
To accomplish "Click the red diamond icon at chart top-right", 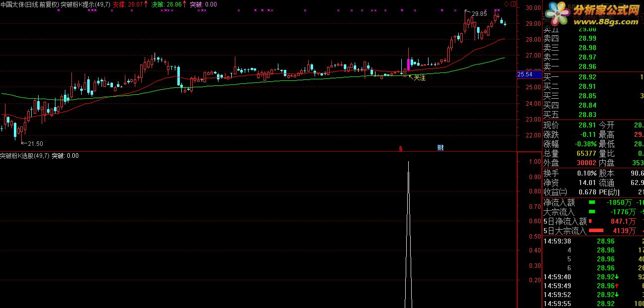I will tap(505, 4).
